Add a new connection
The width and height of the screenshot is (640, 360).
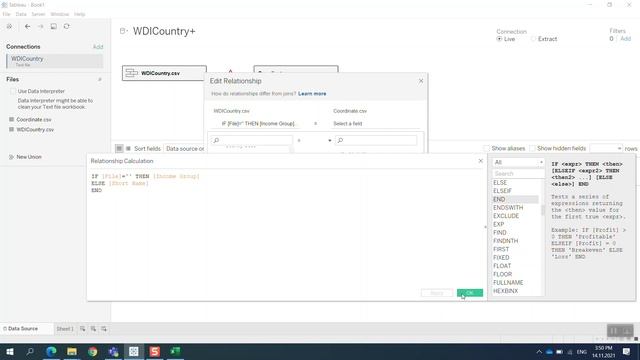click(98, 47)
